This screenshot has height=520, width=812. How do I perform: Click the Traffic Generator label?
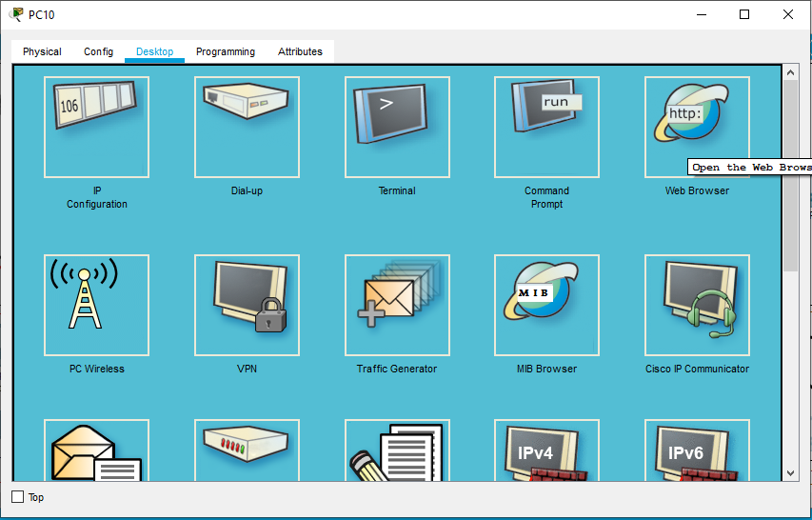[397, 369]
